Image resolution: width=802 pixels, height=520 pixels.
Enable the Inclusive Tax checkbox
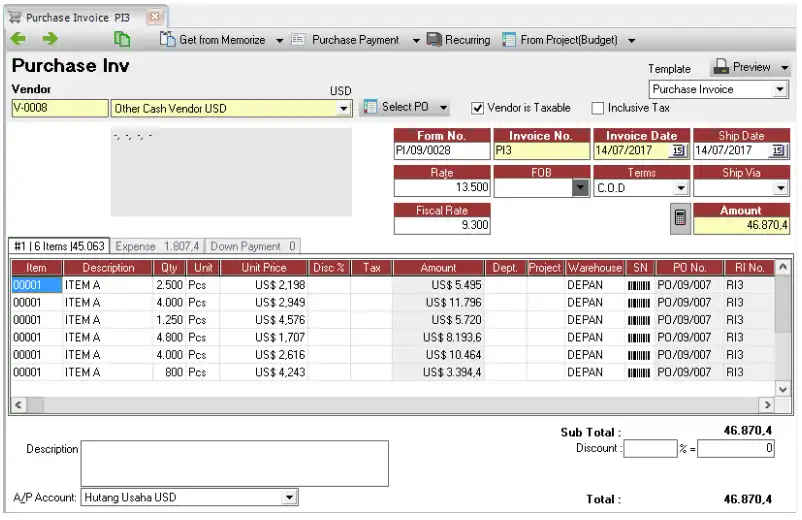coord(597,108)
